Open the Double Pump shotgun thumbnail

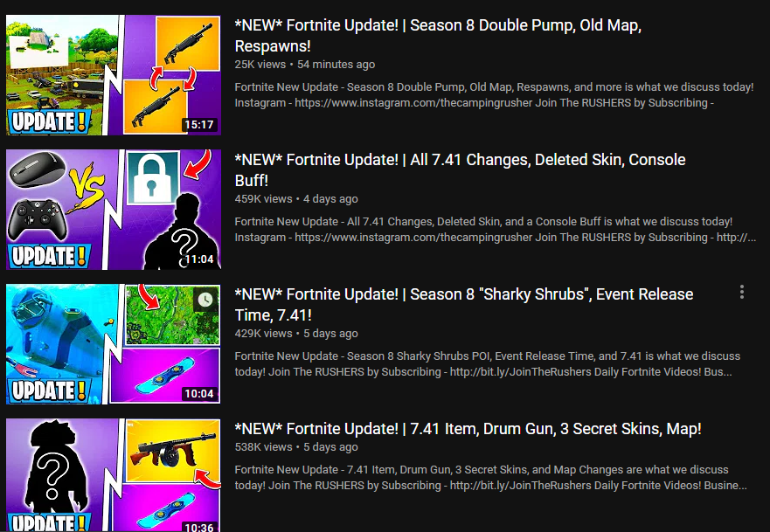[114, 75]
